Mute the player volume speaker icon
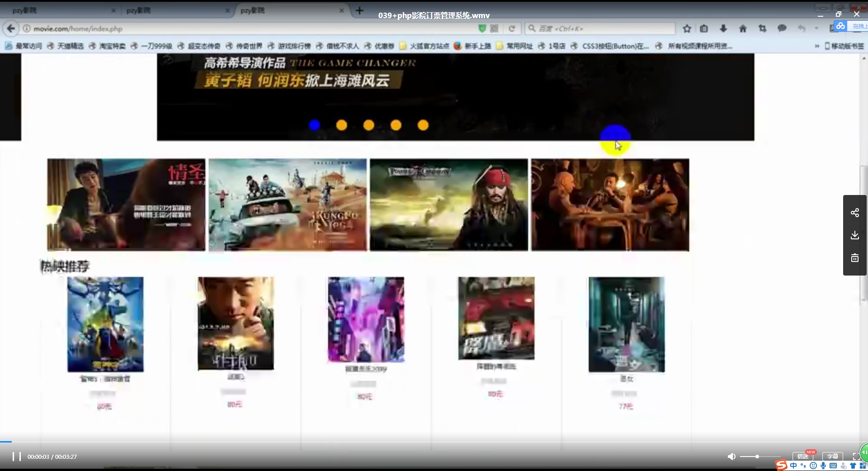 [731, 457]
